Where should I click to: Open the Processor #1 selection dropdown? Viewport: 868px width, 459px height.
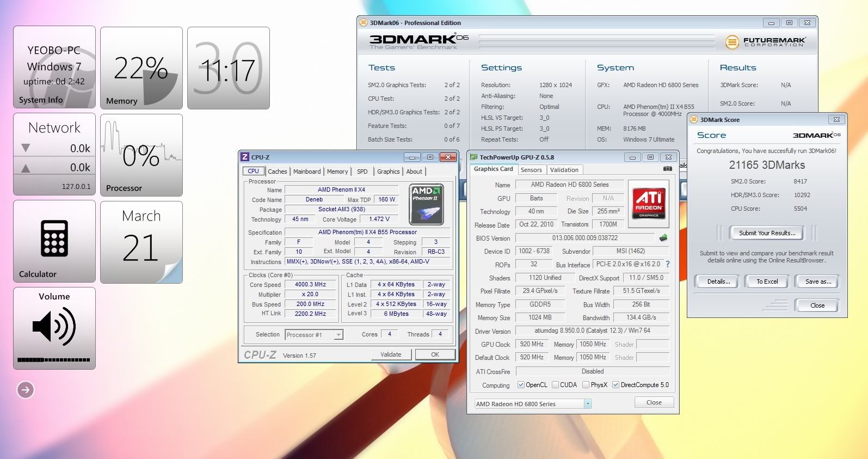(314, 335)
